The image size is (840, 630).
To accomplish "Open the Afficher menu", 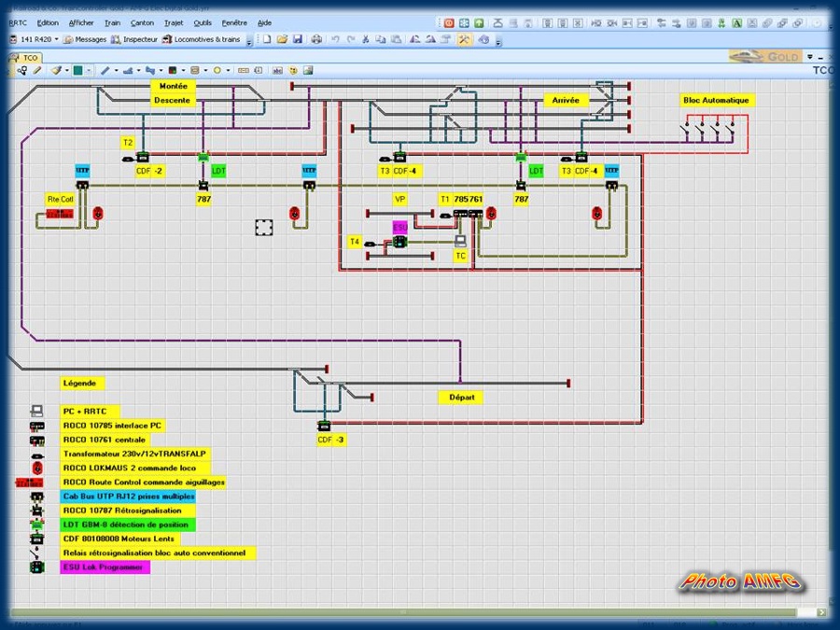I will pos(81,23).
